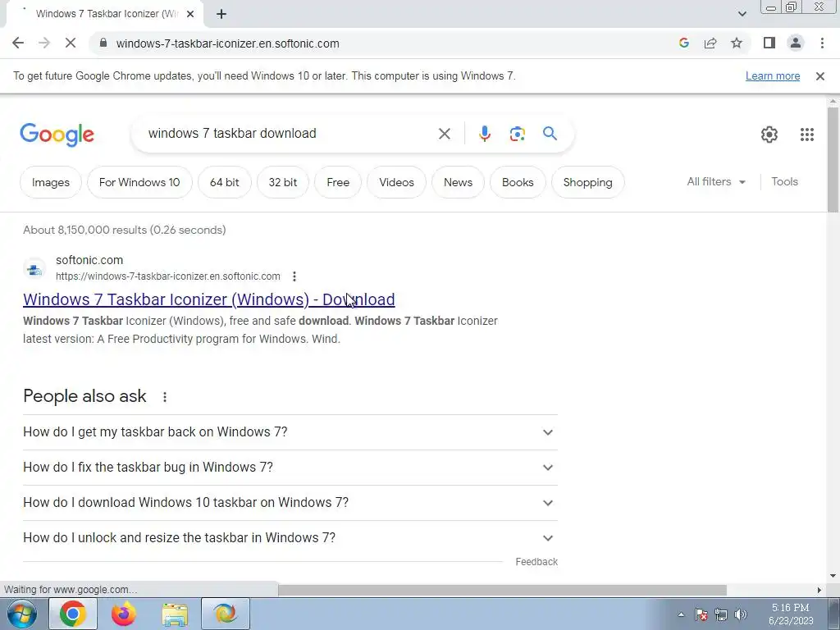
Task: Share this page using the share icon
Action: 710,43
